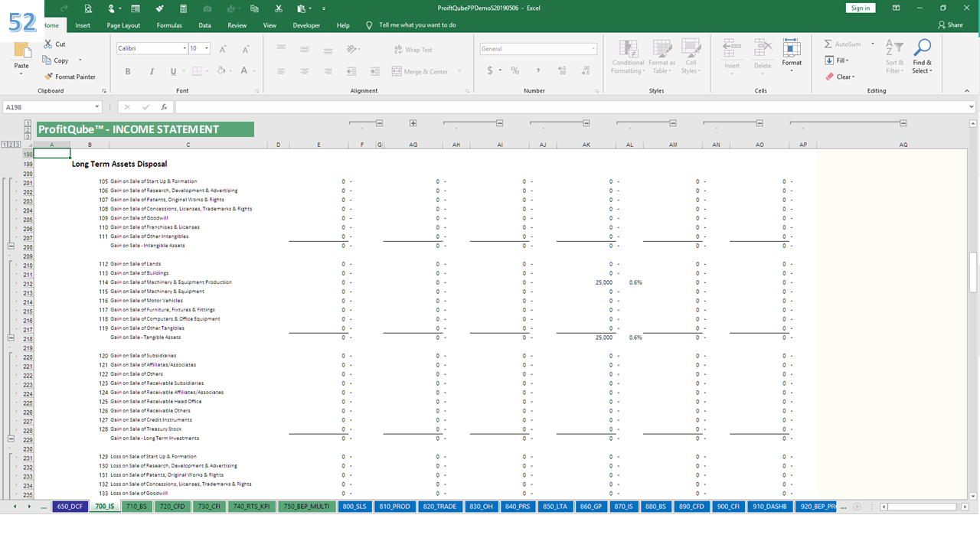
Task: Click the Accounting dollar format icon
Action: click(491, 71)
